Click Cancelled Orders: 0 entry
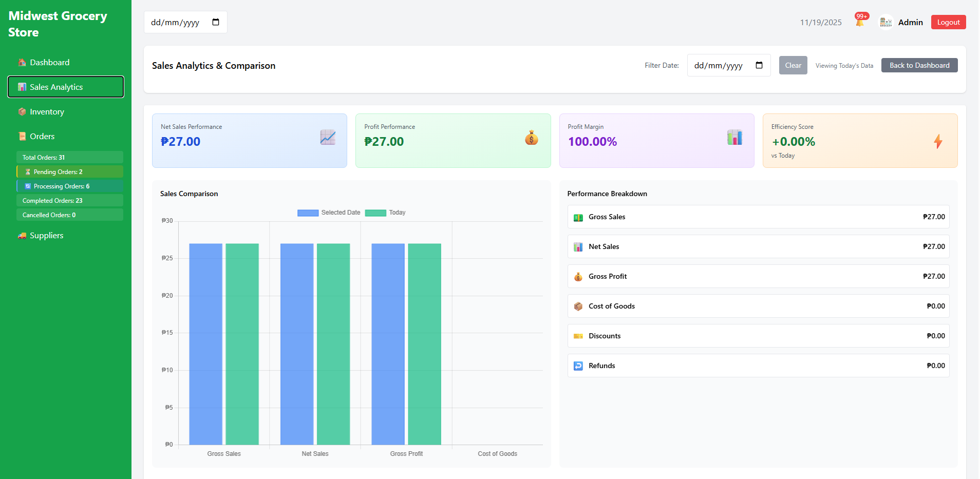The height and width of the screenshot is (479, 980). pos(70,215)
